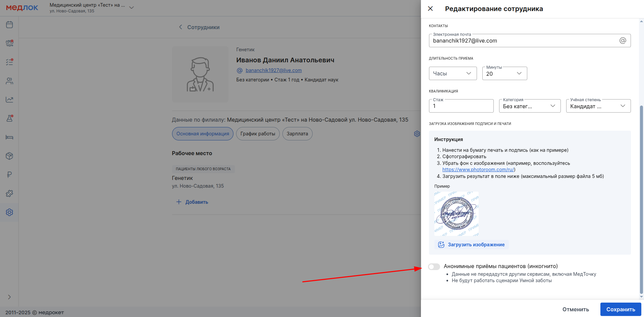
Task: Click the Сохранить button
Action: [621, 309]
